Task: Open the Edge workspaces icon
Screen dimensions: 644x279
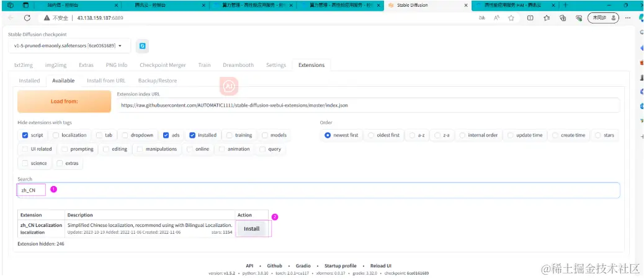Action: (x=11, y=6)
